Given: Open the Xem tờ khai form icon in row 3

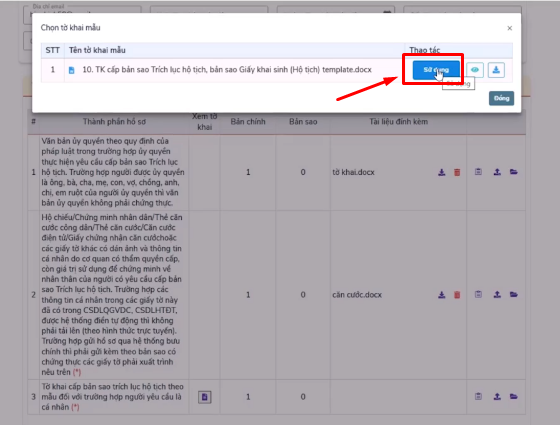Looking at the screenshot, I should 205,397.
